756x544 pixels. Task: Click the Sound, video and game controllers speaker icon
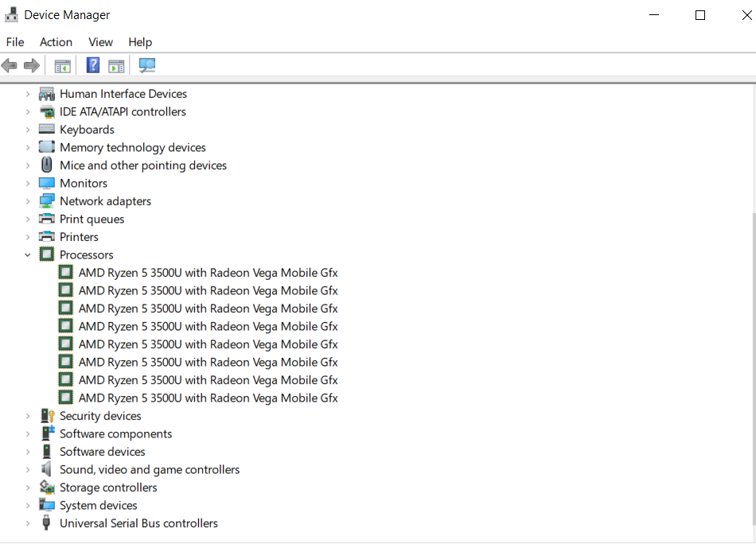point(46,468)
